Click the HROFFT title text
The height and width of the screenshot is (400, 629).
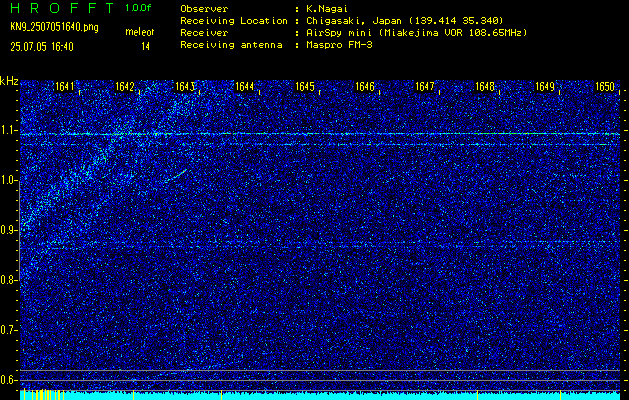click(62, 8)
